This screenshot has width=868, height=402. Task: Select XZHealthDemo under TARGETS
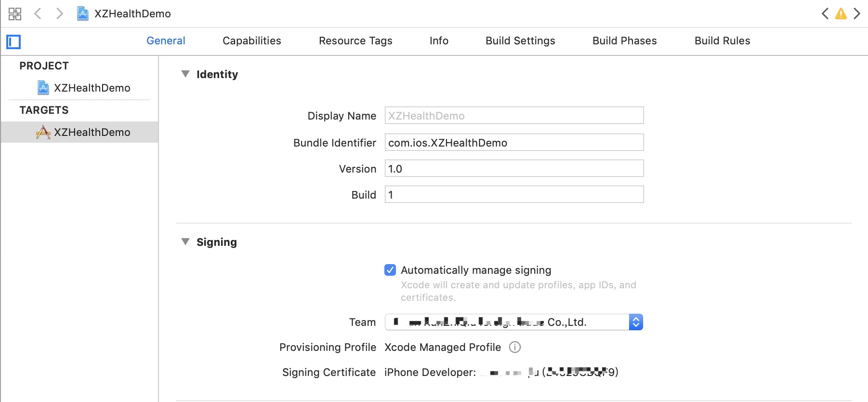click(x=79, y=132)
